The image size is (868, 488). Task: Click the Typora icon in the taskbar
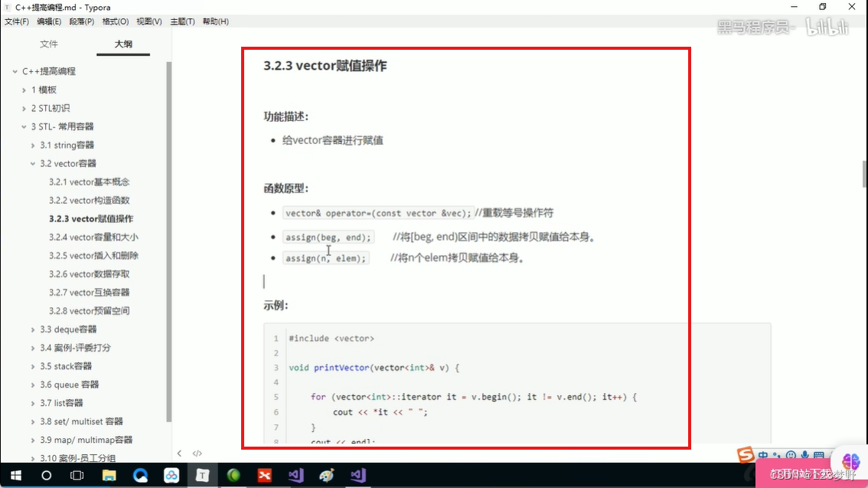click(x=203, y=475)
